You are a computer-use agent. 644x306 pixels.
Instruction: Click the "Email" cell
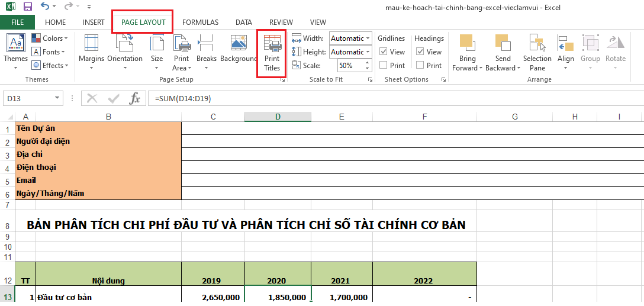(x=98, y=181)
